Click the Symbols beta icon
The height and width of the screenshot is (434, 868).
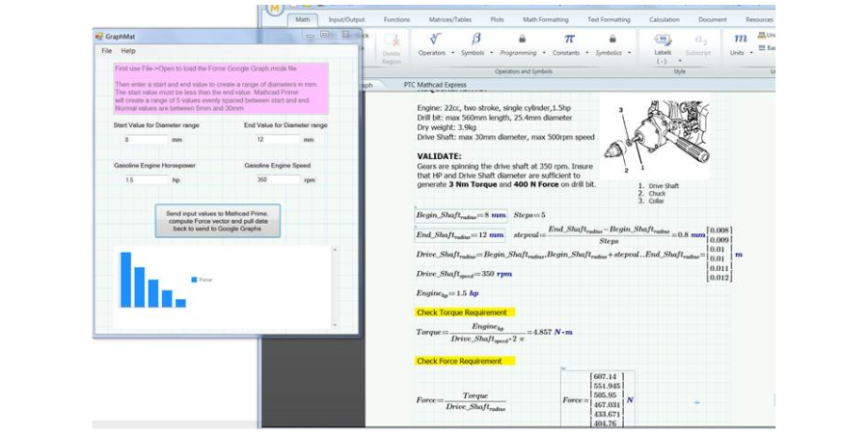(x=476, y=39)
